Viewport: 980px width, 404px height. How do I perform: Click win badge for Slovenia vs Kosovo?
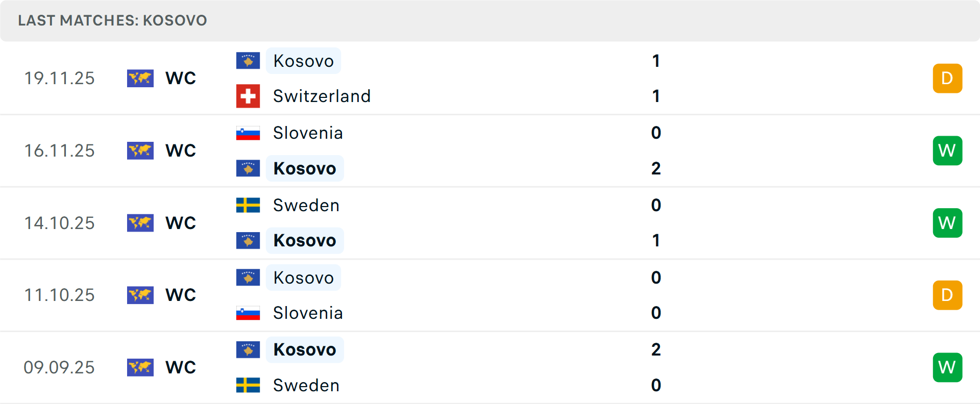(947, 150)
